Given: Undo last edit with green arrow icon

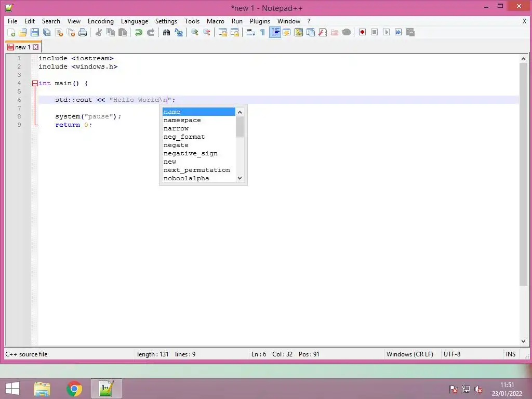Looking at the screenshot, I should (x=138, y=32).
